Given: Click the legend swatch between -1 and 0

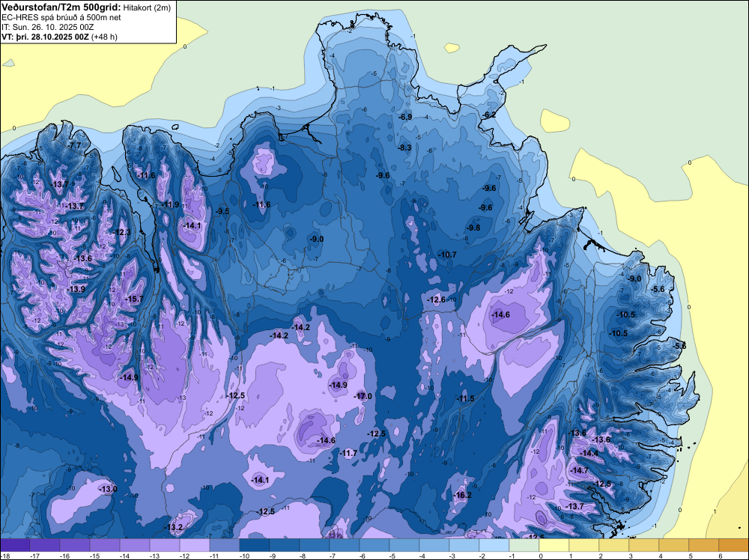Looking at the screenshot, I should (524, 545).
